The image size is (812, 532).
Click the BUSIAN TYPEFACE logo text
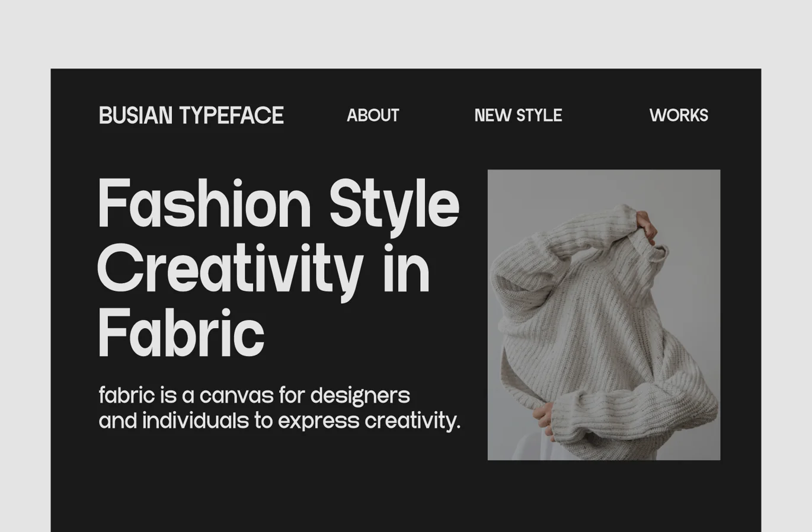click(x=191, y=116)
